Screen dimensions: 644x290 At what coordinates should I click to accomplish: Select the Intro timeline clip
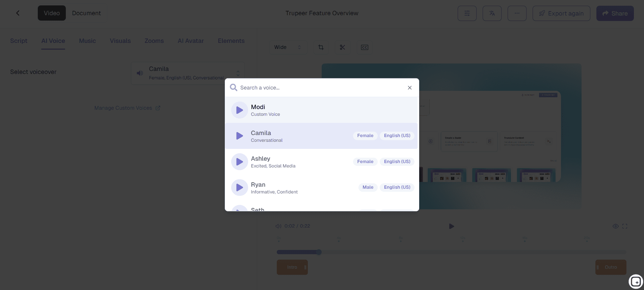click(x=292, y=267)
